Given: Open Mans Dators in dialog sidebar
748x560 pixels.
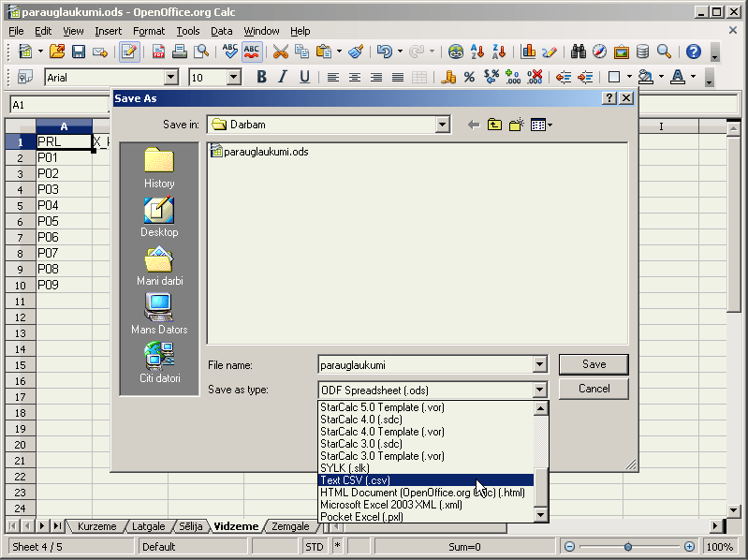Looking at the screenshot, I should [159, 314].
